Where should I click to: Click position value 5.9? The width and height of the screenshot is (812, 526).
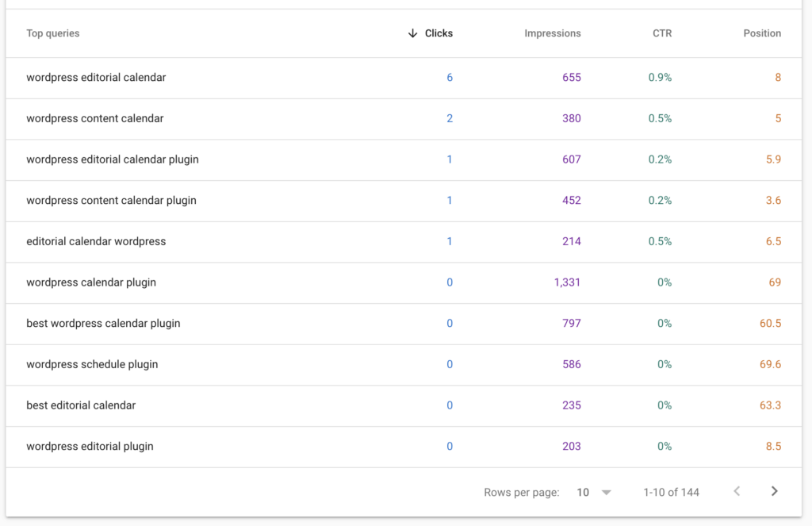[774, 159]
